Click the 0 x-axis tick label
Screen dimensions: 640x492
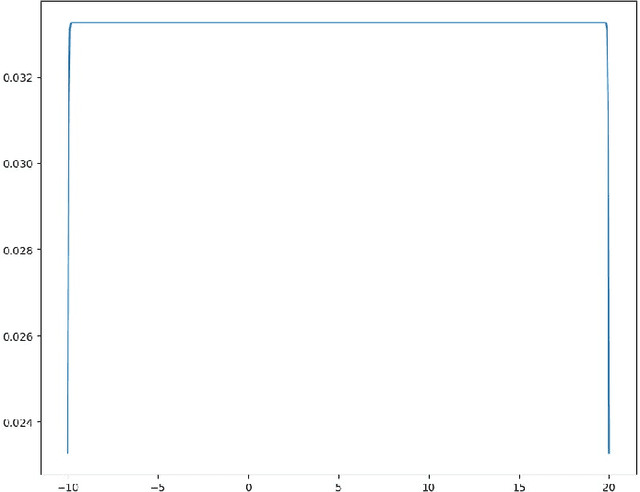pos(248,485)
